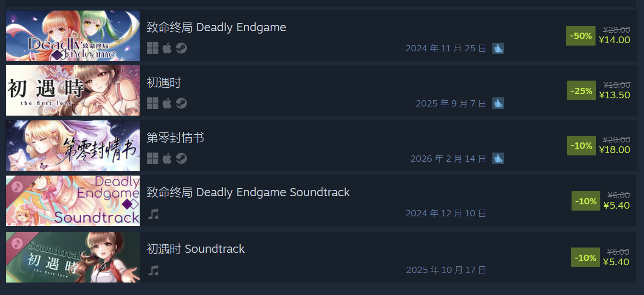Image resolution: width=644 pixels, height=295 pixels.
Task: Select Deadly Endgame Soundtrack cover thumbnail
Action: point(72,201)
